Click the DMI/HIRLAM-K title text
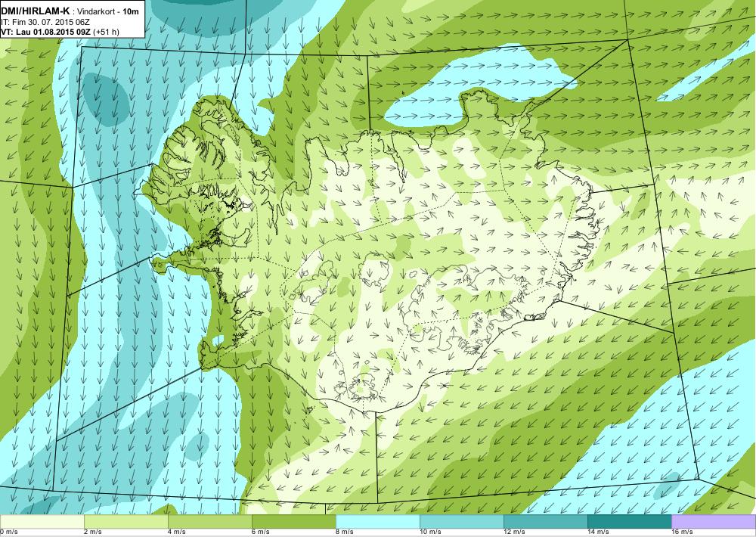 (36, 11)
